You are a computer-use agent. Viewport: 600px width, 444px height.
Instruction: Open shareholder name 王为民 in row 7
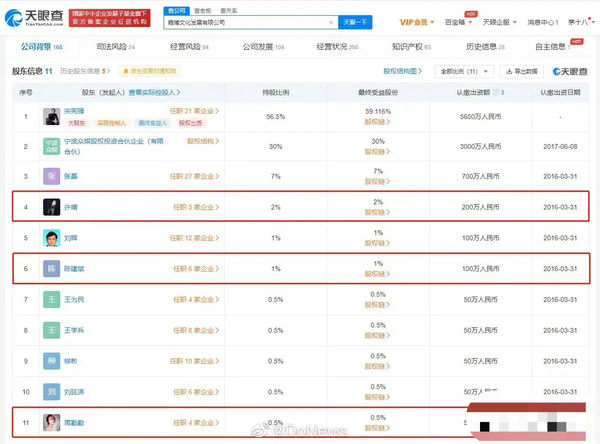tap(74, 299)
